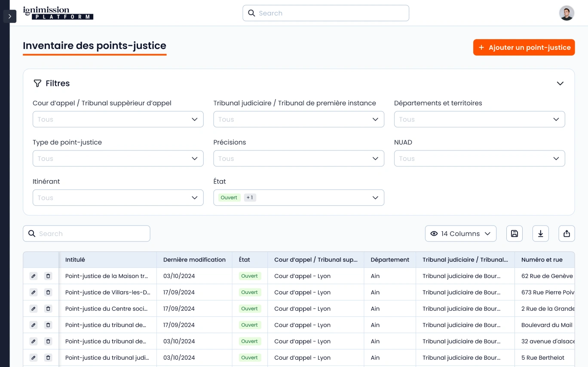
Task: Sort by Dernière modification column header
Action: tap(194, 260)
